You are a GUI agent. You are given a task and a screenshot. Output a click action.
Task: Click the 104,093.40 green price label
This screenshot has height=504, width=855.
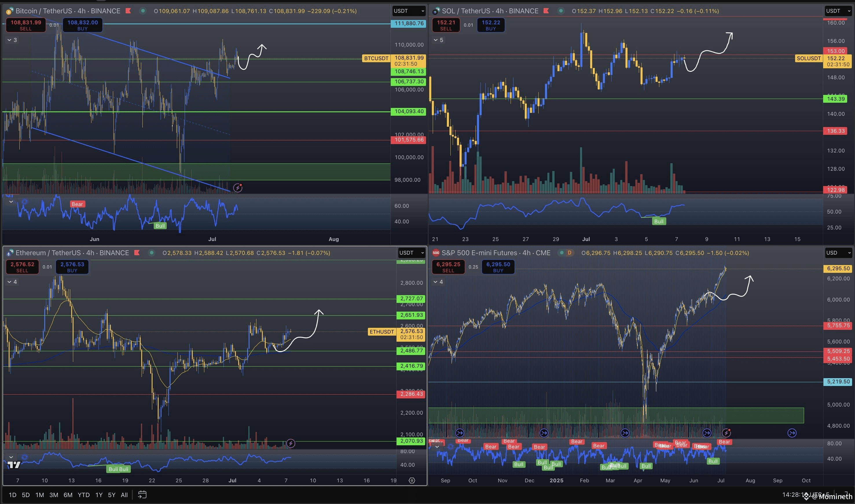409,111
